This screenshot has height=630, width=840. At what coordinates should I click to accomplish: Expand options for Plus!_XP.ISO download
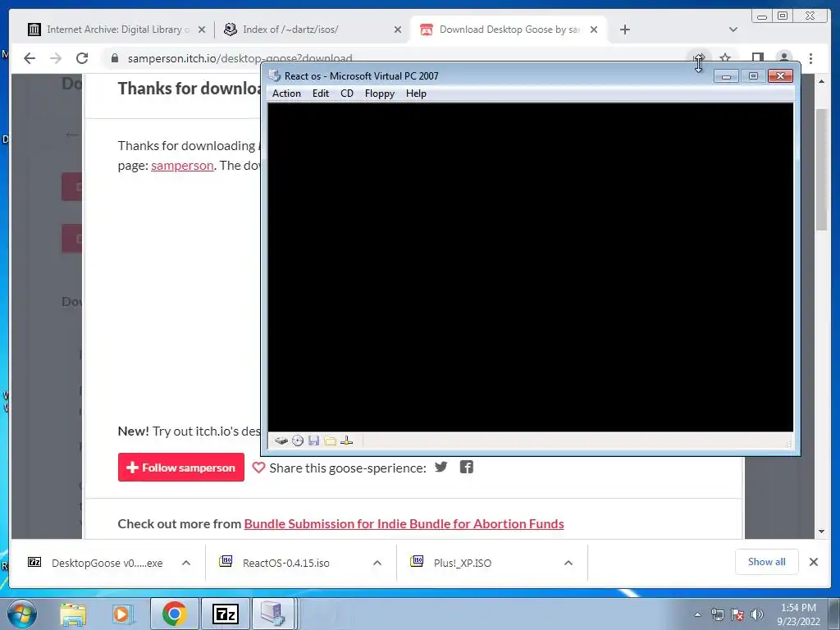568,563
